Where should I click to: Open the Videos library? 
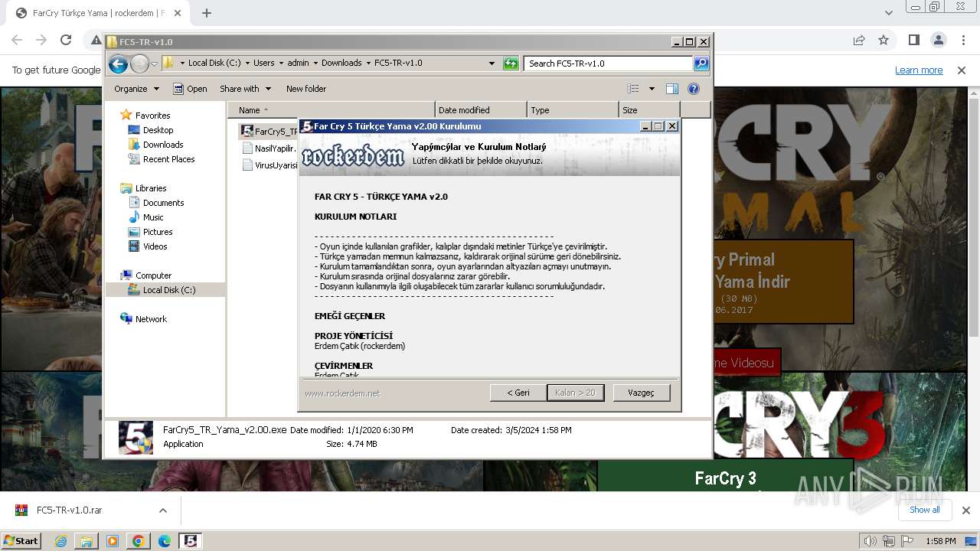click(155, 246)
